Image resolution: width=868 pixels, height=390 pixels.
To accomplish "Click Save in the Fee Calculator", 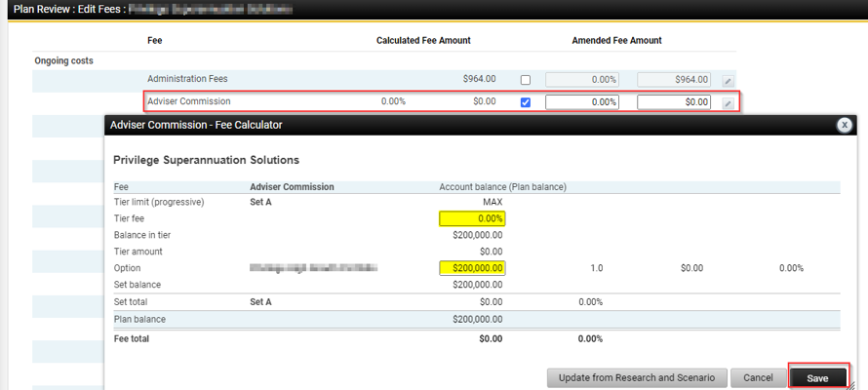I will pos(817,377).
